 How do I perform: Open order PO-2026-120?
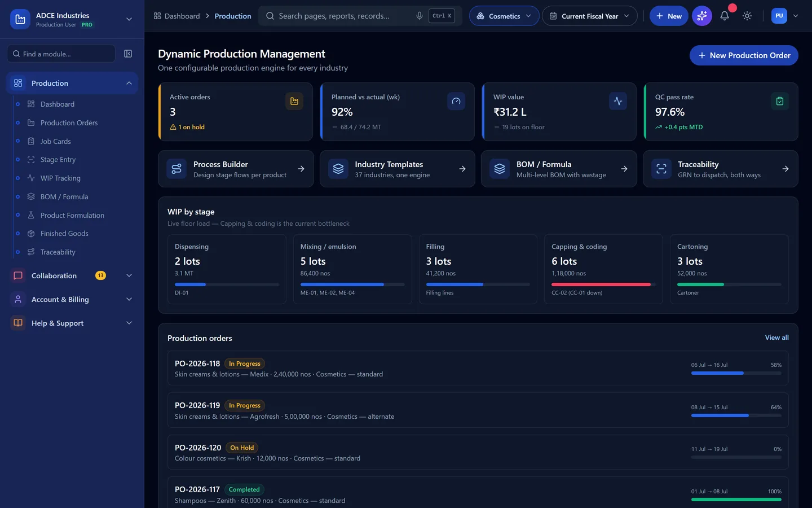[x=478, y=452]
